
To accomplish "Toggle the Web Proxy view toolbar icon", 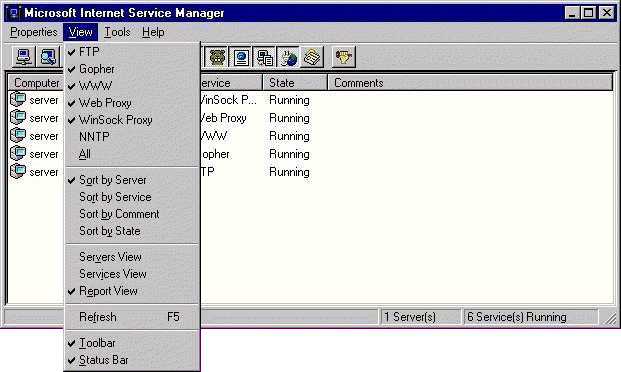I will coord(265,57).
